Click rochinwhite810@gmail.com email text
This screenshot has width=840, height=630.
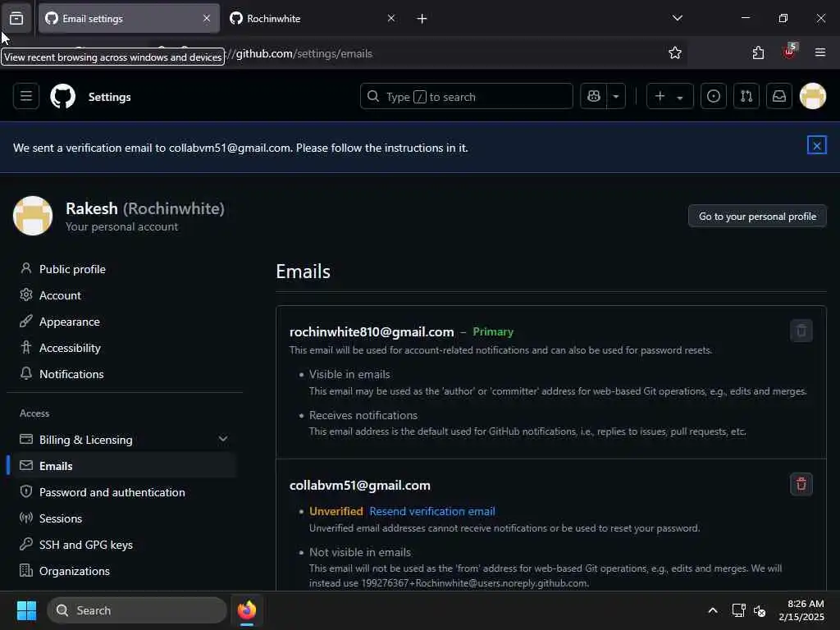(372, 331)
